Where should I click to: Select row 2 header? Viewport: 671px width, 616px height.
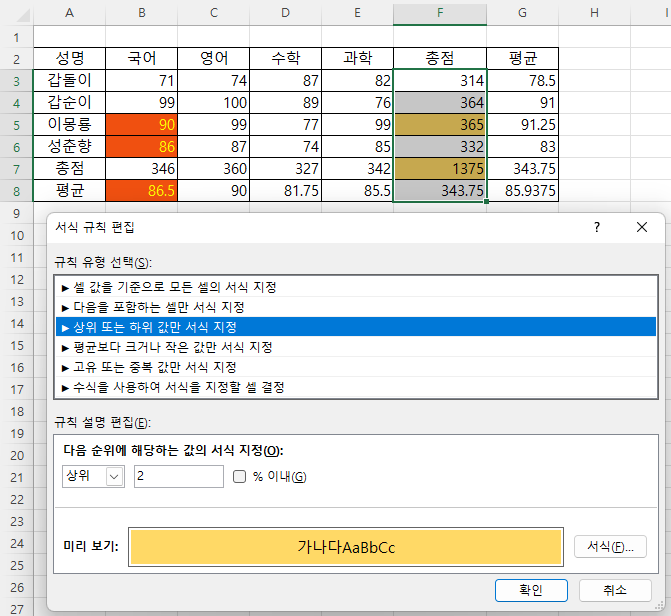(x=16, y=59)
